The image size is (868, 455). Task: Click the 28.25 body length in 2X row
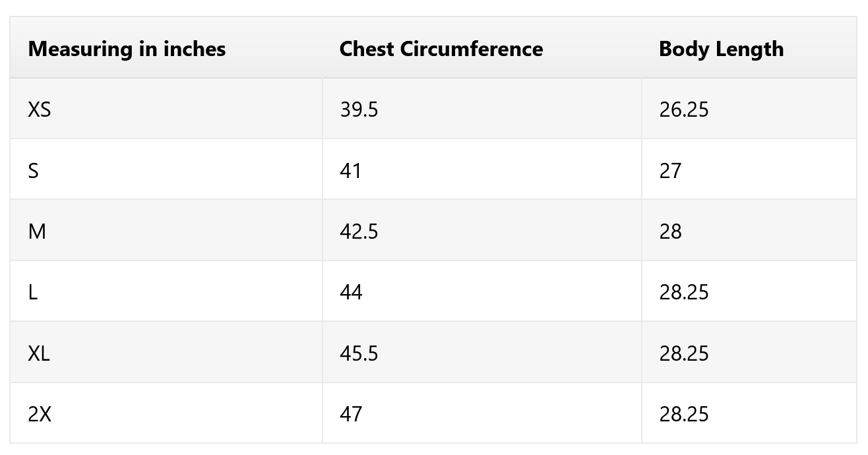(683, 414)
